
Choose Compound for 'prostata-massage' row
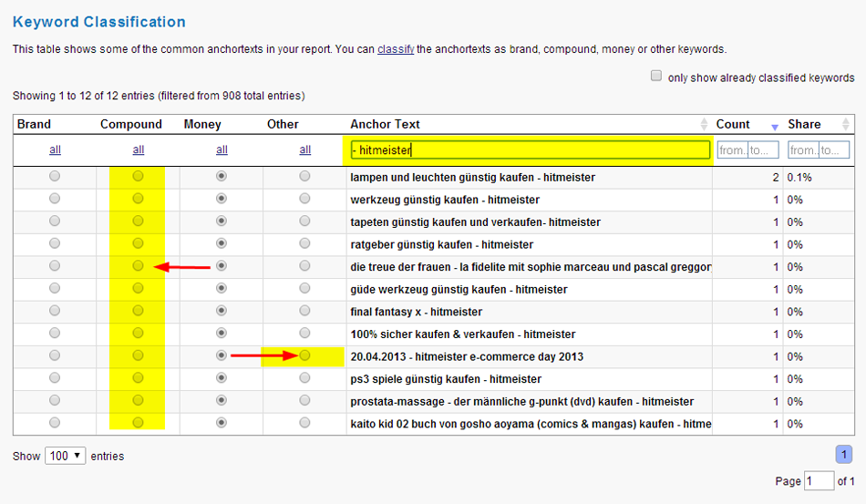point(138,400)
